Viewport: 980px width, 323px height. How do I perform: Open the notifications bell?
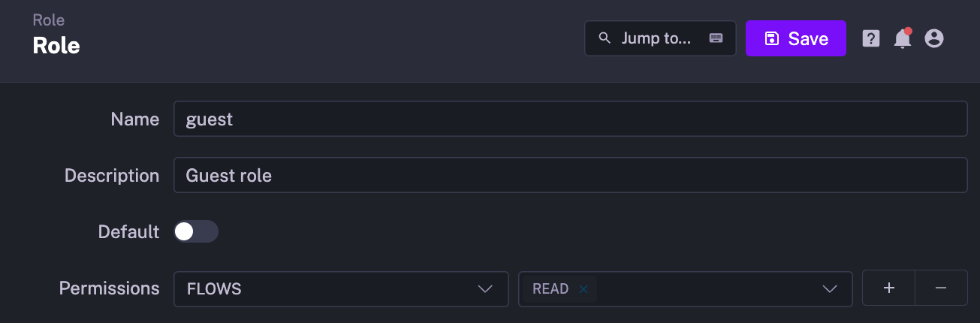(902, 39)
